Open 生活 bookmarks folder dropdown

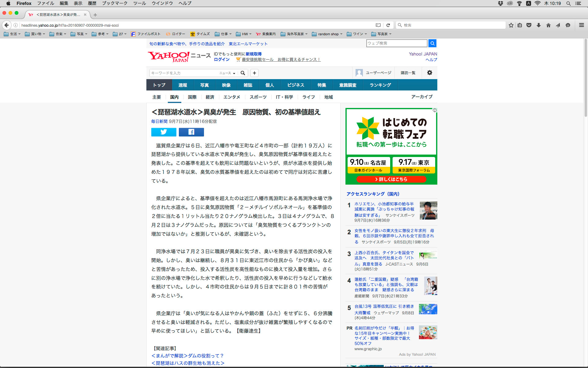coord(13,34)
